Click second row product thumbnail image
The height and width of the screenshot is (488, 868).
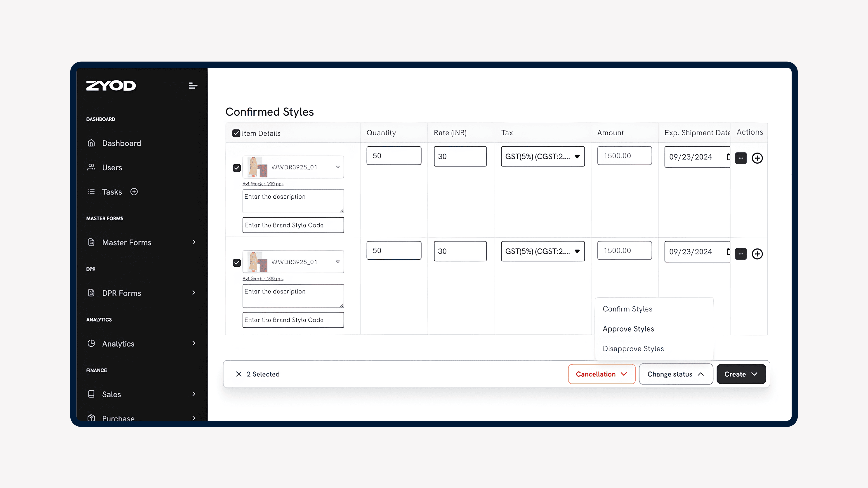(x=257, y=262)
